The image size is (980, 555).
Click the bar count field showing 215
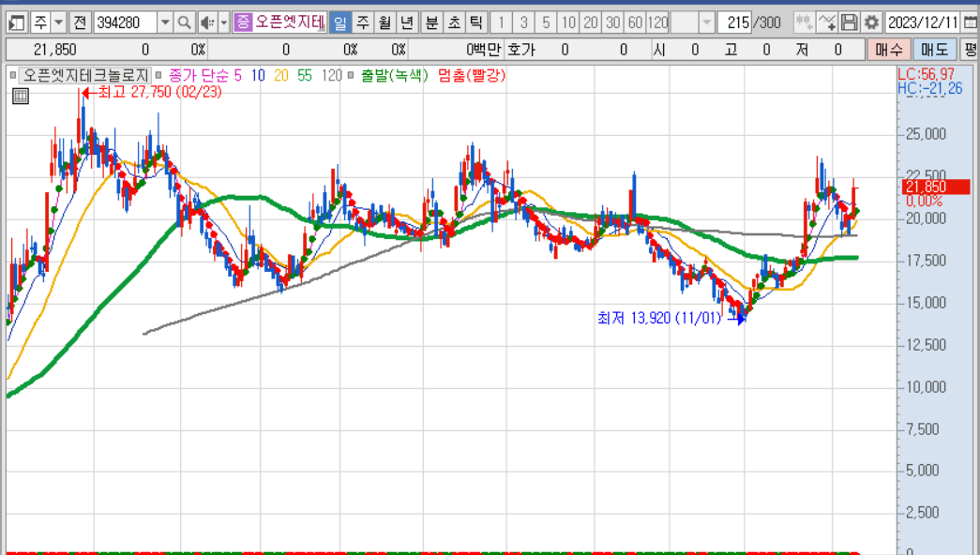tap(734, 23)
